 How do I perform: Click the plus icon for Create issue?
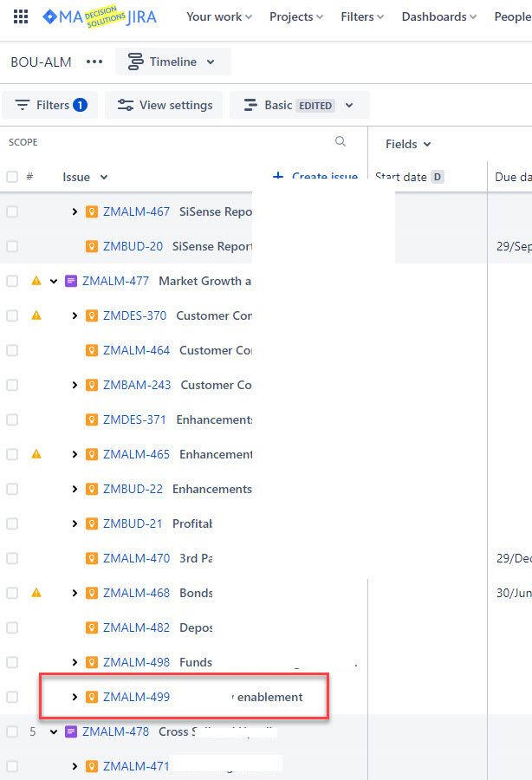coord(278,176)
